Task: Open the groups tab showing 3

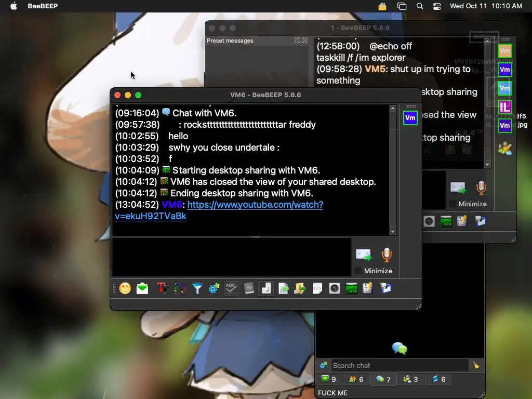Action: pos(410,379)
